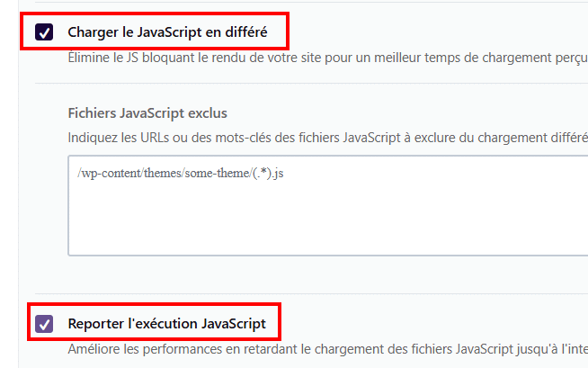The height and width of the screenshot is (368, 588).
Task: Click "some-theme" in the exclusion pattern
Action: click(218, 173)
